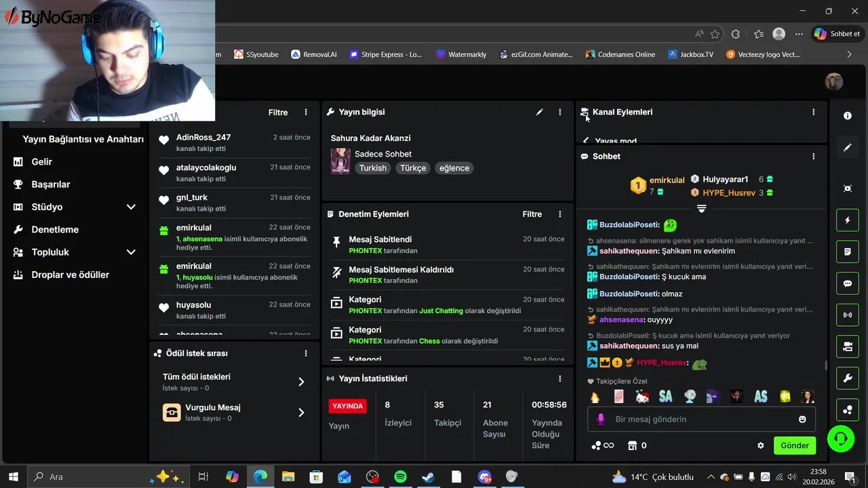This screenshot has width=868, height=488.
Task: Open chat settings gear icon
Action: pyautogui.click(x=760, y=445)
